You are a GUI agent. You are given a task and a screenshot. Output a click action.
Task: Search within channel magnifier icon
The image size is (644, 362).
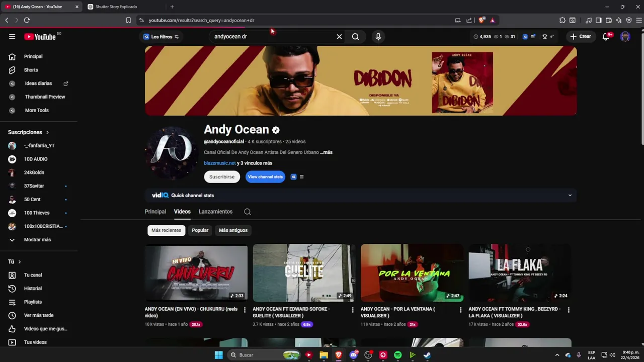tap(248, 212)
